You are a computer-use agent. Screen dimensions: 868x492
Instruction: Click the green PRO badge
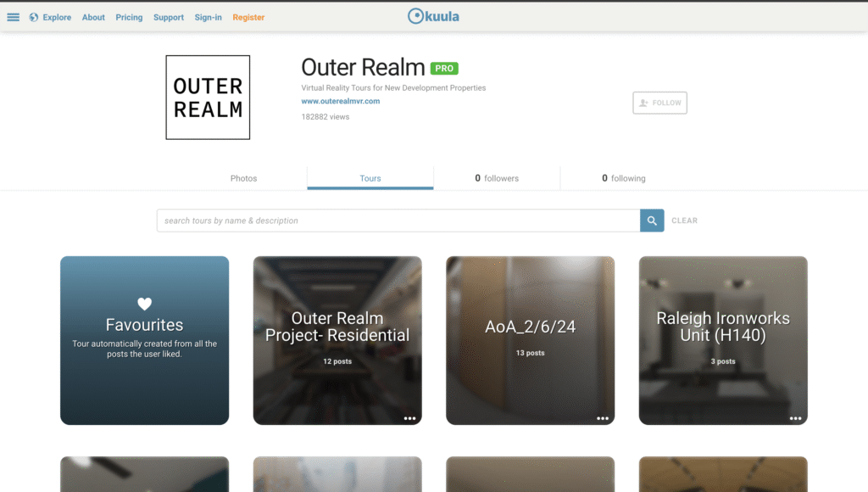(x=444, y=68)
